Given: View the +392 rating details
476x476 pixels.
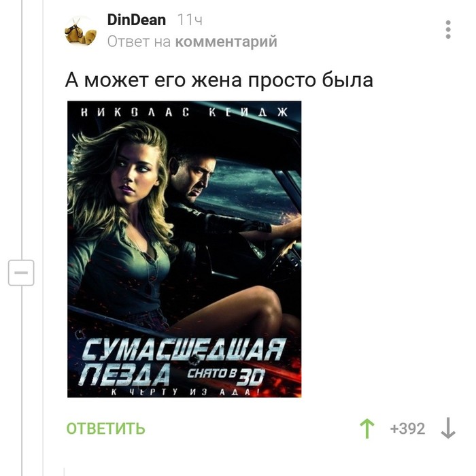Looking at the screenshot, I should (x=407, y=428).
